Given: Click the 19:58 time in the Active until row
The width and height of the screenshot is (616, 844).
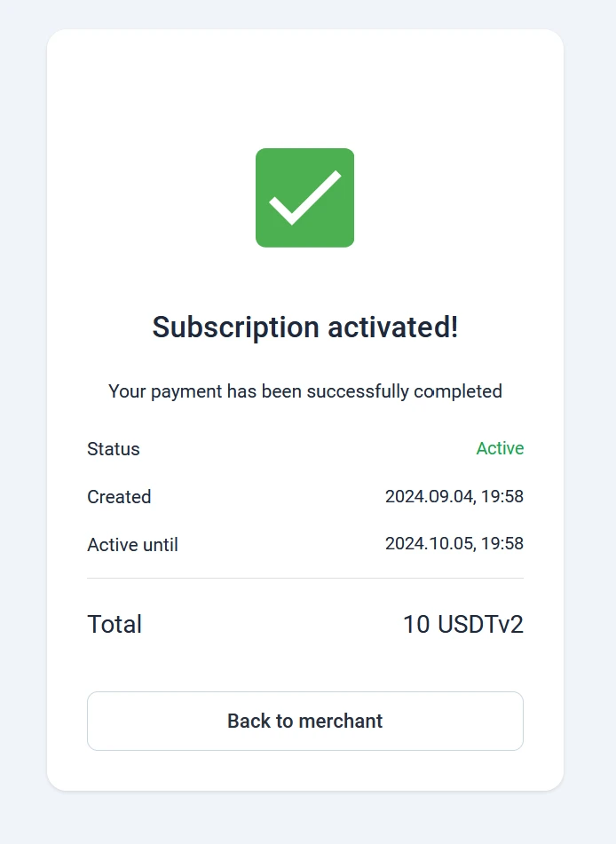Looking at the screenshot, I should (502, 544).
